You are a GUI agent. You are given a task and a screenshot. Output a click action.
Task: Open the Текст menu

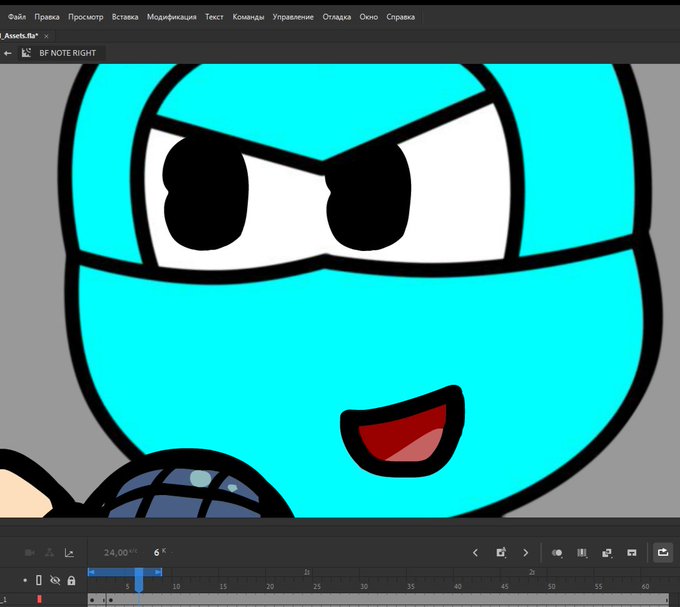coord(214,17)
